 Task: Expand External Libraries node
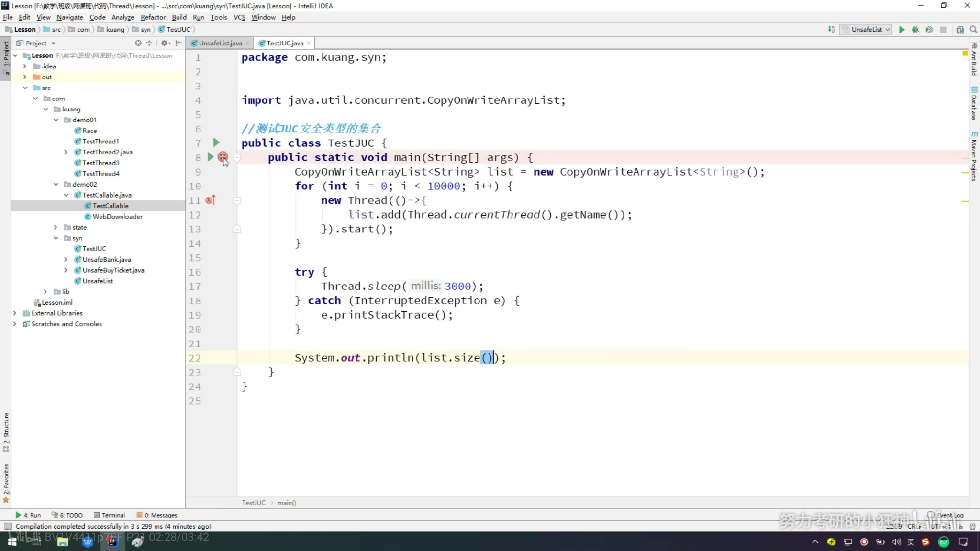15,313
